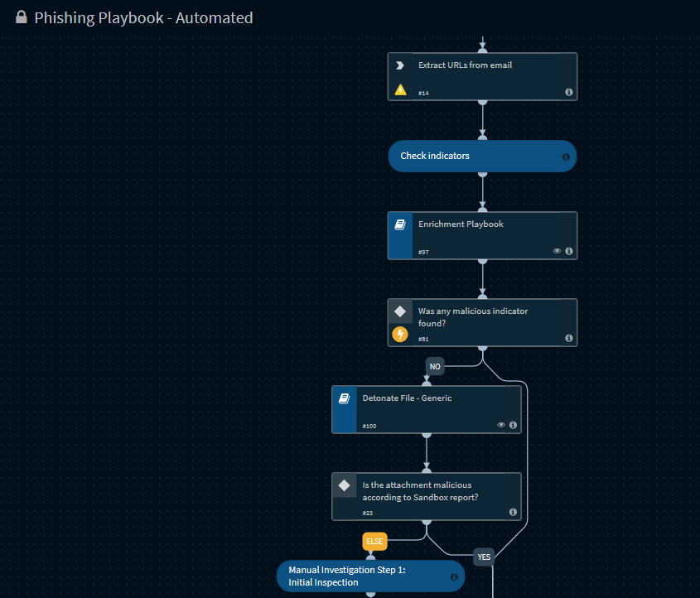The image size is (700, 598).
Task: Click the #100 task number
Action: tap(369, 427)
